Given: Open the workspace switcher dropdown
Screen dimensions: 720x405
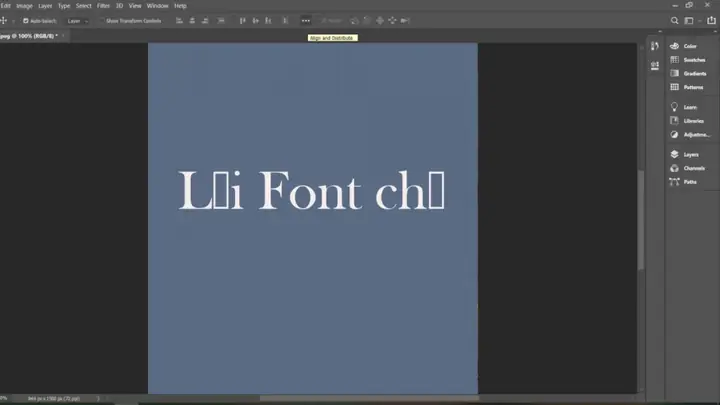Looking at the screenshot, I should point(692,21).
